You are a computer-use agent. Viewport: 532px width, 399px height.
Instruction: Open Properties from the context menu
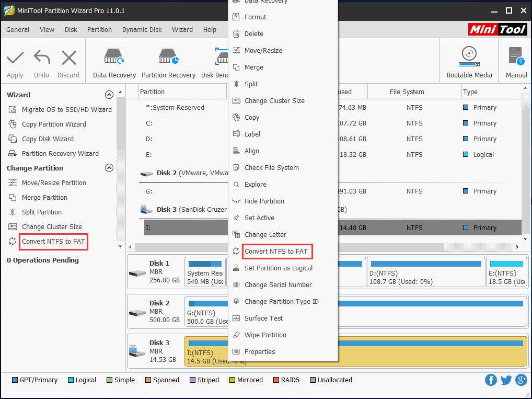click(283, 351)
